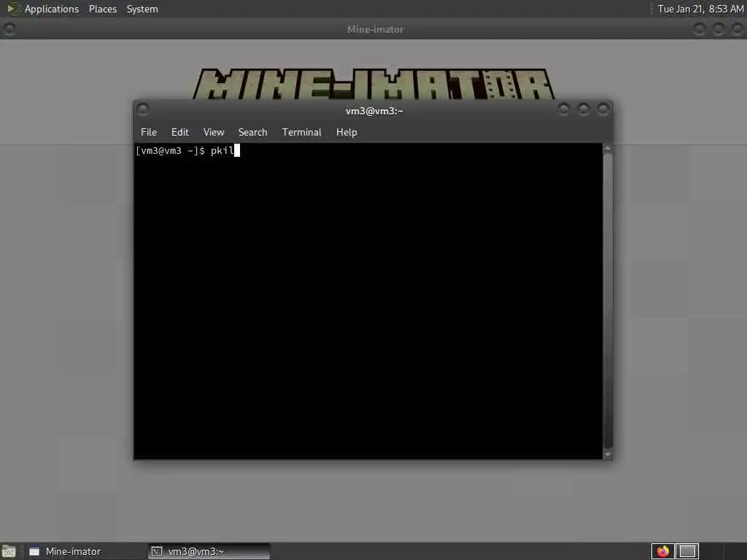Open the Applications menu in top panel
The image size is (747, 560).
pos(52,9)
